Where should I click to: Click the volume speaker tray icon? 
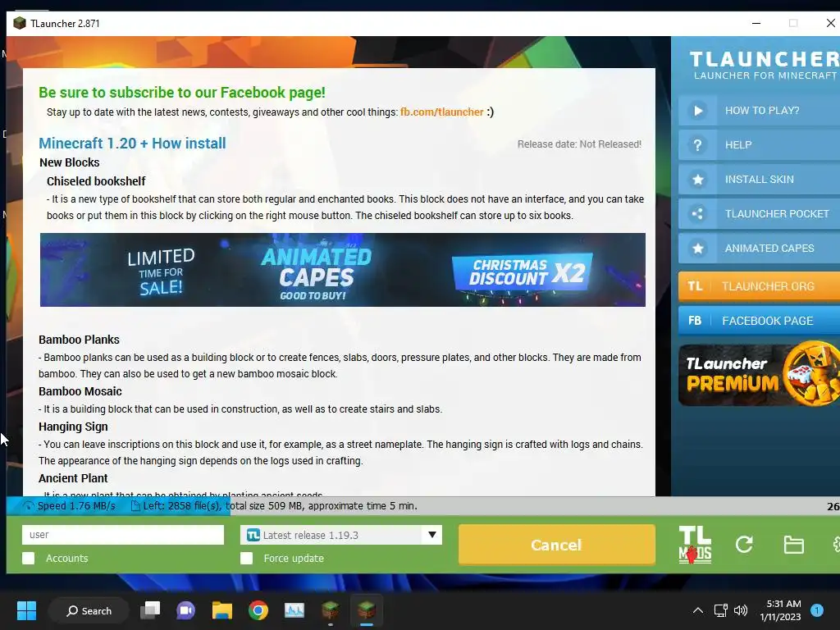[741, 610]
